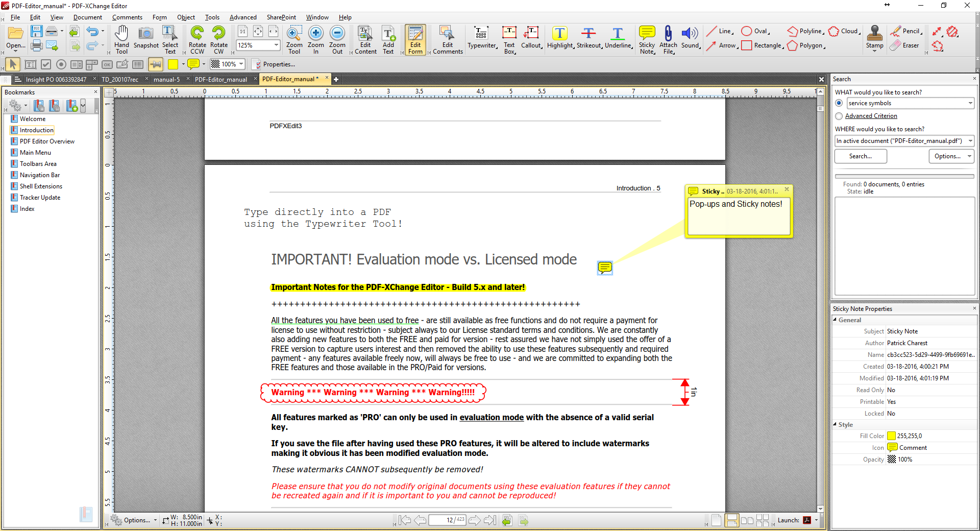Add a text field form element
The height and width of the screenshot is (531, 980).
pyautogui.click(x=31, y=64)
